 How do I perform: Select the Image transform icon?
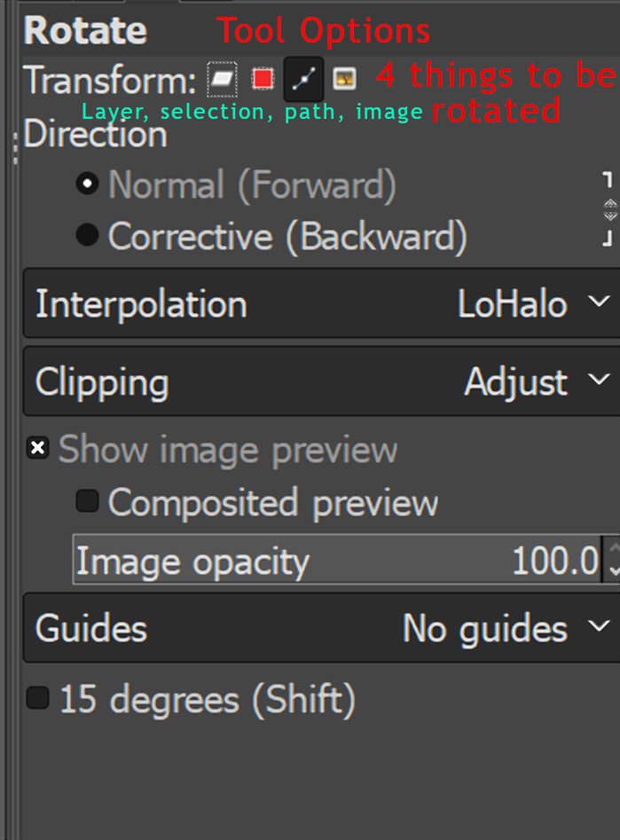coord(344,80)
